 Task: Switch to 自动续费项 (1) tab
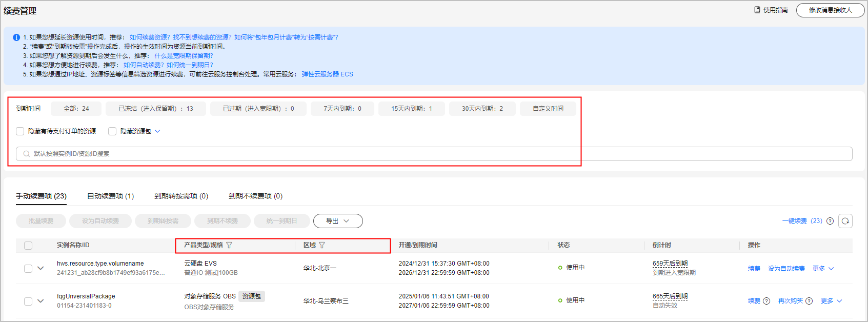click(110, 196)
